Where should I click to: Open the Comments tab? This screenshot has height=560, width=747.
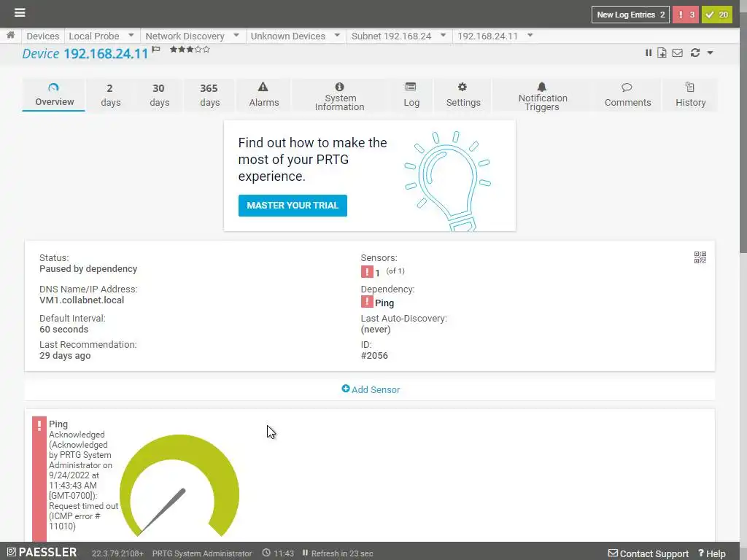coord(627,96)
